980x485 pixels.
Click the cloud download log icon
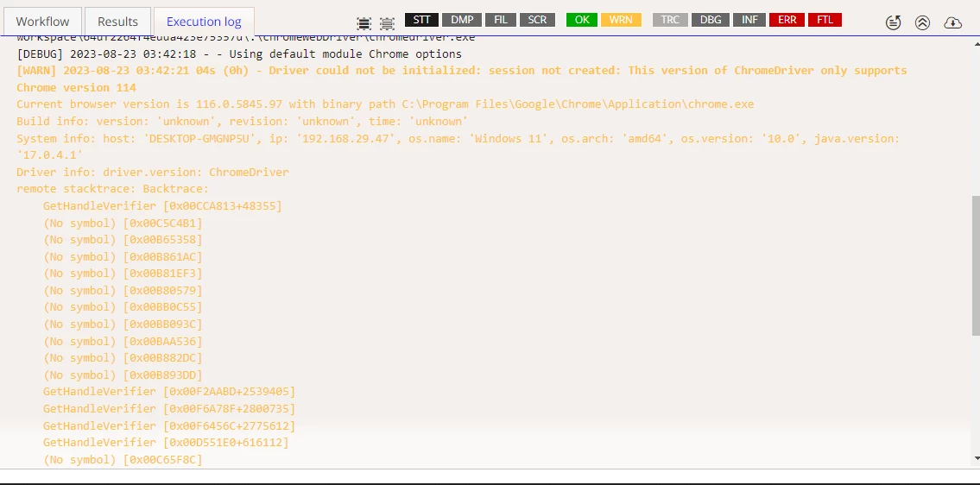pyautogui.click(x=952, y=23)
